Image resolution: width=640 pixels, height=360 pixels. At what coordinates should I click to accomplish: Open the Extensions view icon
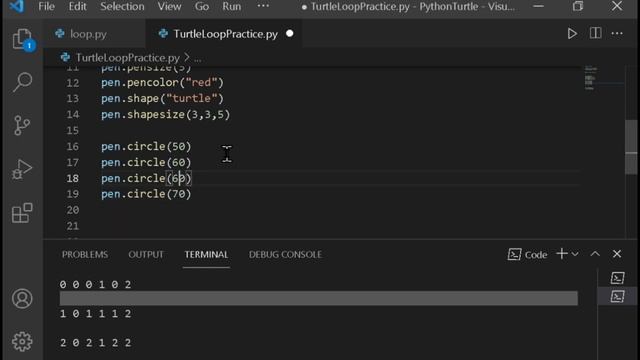22,213
